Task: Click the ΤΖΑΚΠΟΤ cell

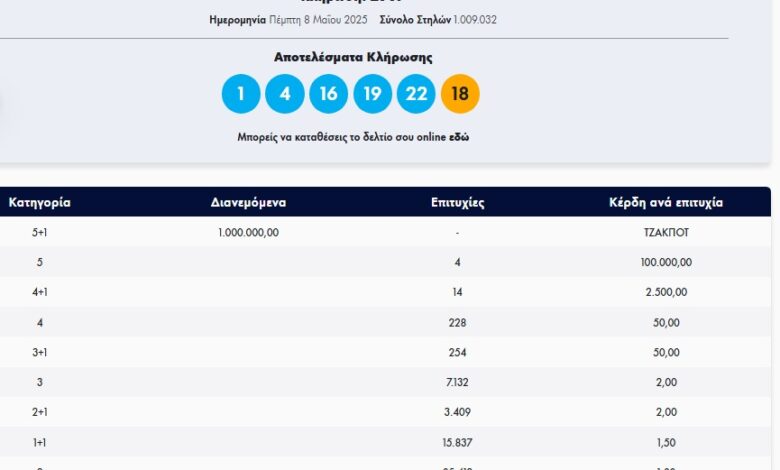Action: [666, 232]
